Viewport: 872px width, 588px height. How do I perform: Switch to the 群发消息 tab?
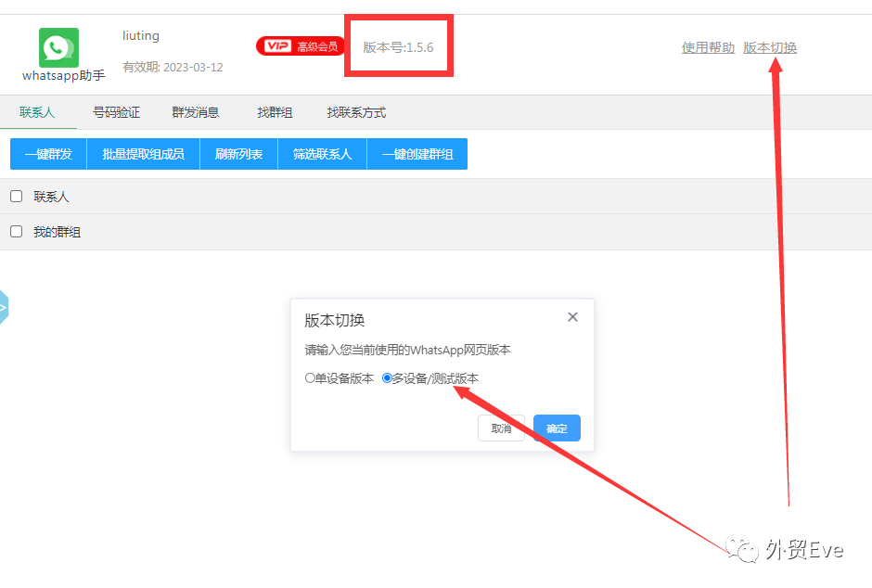[195, 112]
